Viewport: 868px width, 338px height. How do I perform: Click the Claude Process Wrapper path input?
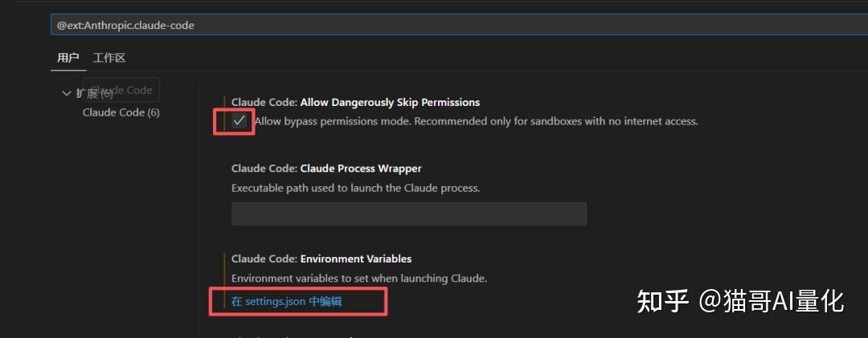pyautogui.click(x=408, y=214)
